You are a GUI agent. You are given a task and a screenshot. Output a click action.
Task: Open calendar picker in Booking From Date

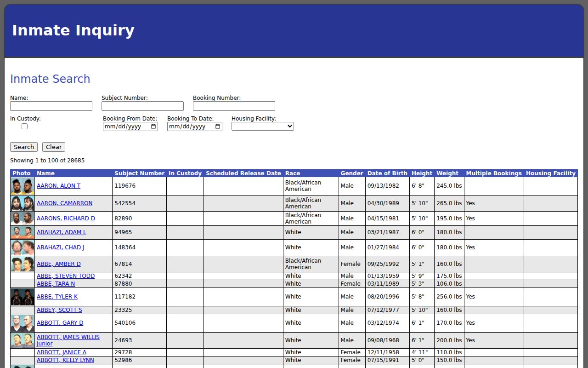point(153,126)
